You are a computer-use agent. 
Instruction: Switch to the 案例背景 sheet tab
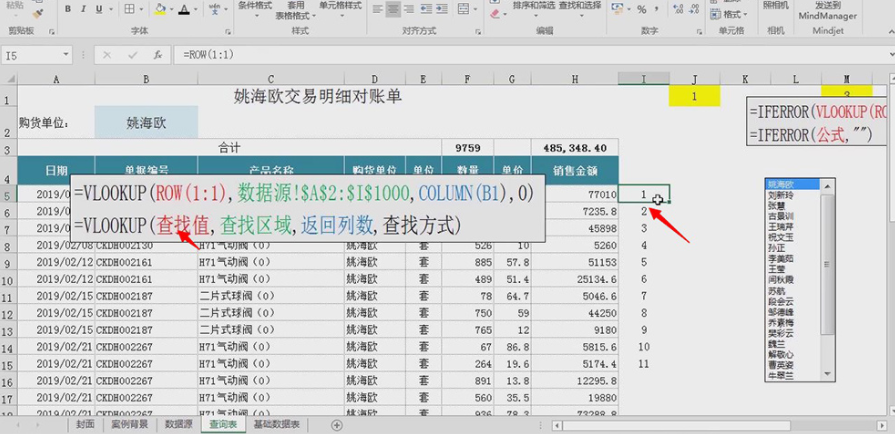point(130,424)
